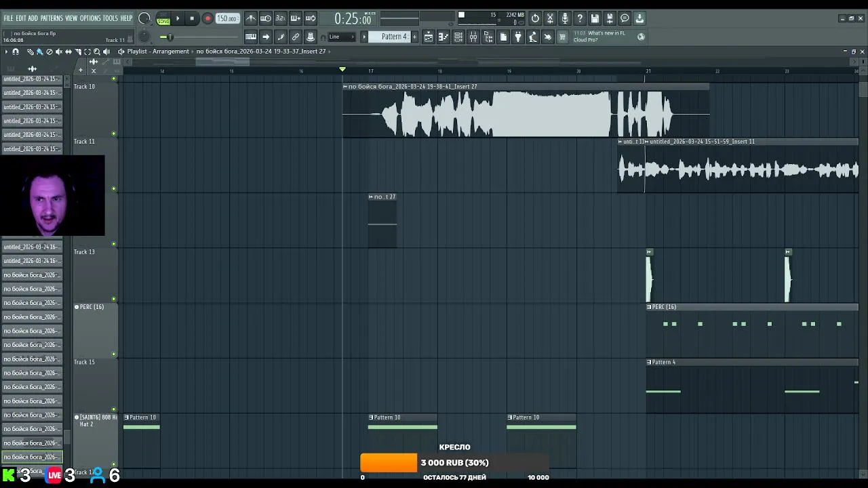Select the Playback speaker tool in playlist
Image resolution: width=868 pixels, height=488 pixels.
coord(106,52)
